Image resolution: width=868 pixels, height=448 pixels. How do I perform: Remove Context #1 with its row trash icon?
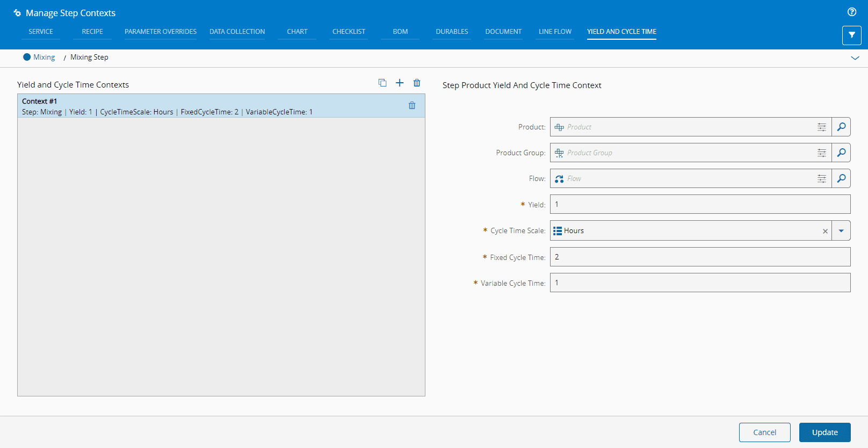pyautogui.click(x=412, y=106)
